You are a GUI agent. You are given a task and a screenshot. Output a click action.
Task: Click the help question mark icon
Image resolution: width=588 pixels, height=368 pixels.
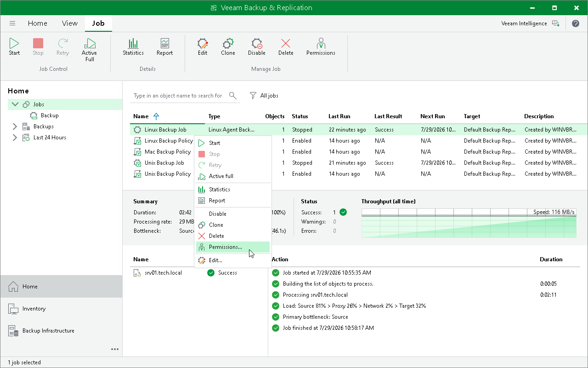pyautogui.click(x=576, y=23)
